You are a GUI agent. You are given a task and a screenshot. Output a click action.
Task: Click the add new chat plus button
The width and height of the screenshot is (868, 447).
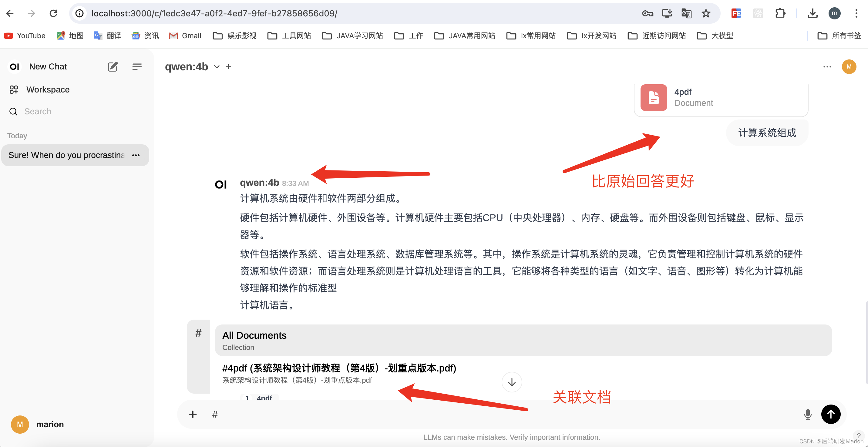[112, 67]
